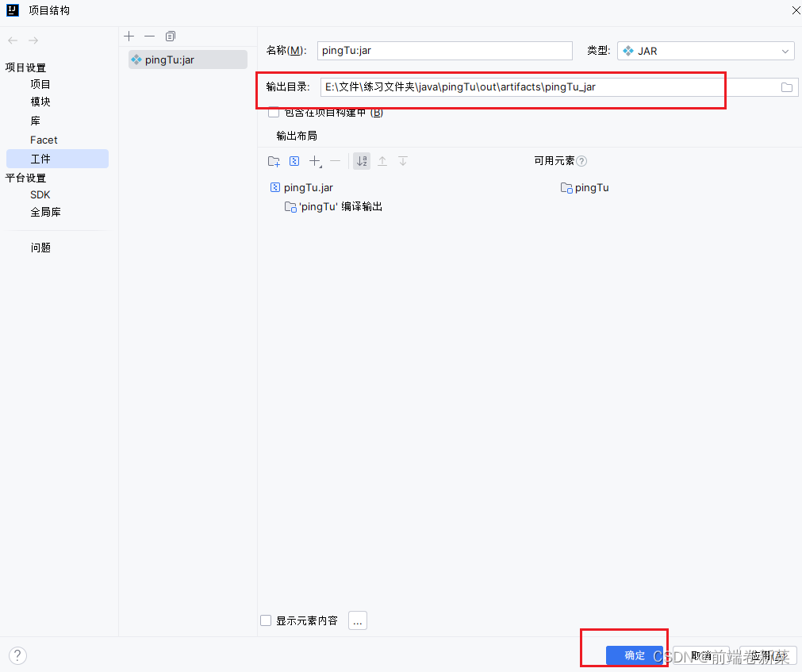802x672 pixels.
Task: Click inside the 名称 input field
Action: pos(444,50)
